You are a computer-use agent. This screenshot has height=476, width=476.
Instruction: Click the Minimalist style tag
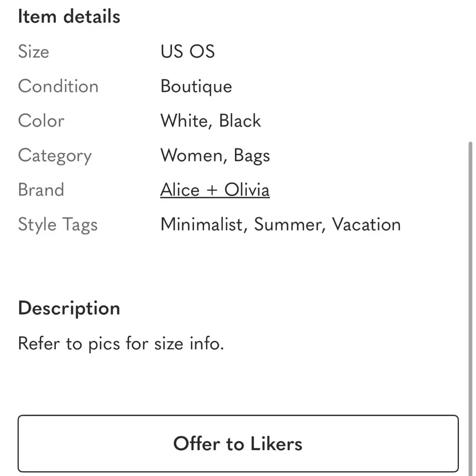point(201,225)
